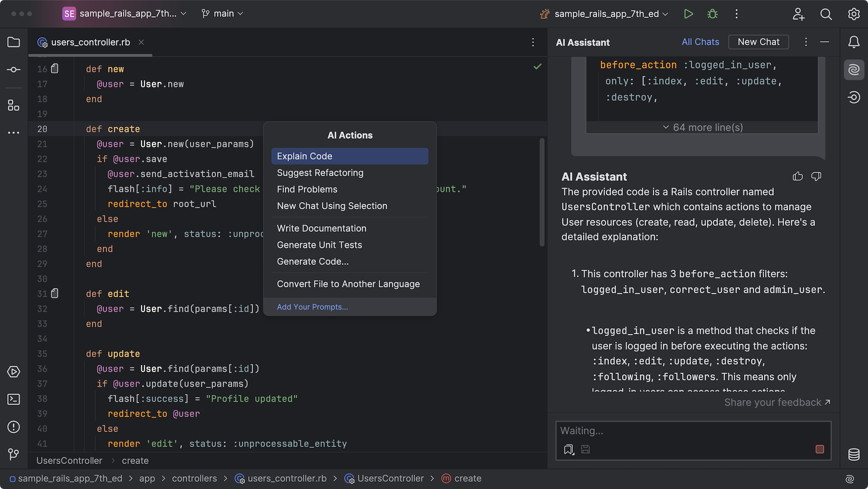This screenshot has height=489, width=868.
Task: Open the Terminal tool window
Action: point(14,400)
